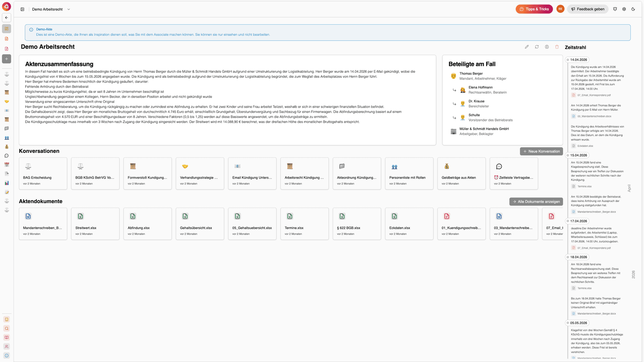Click the orange document icon in sidebar
The width and height of the screenshot is (644, 362).
pos(6,39)
